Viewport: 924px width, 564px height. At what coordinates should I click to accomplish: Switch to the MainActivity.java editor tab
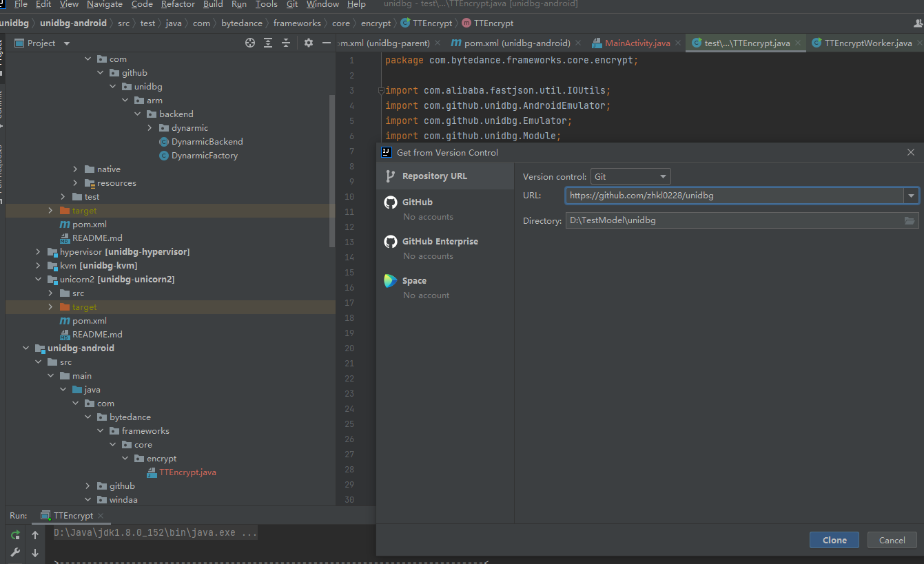pos(637,43)
